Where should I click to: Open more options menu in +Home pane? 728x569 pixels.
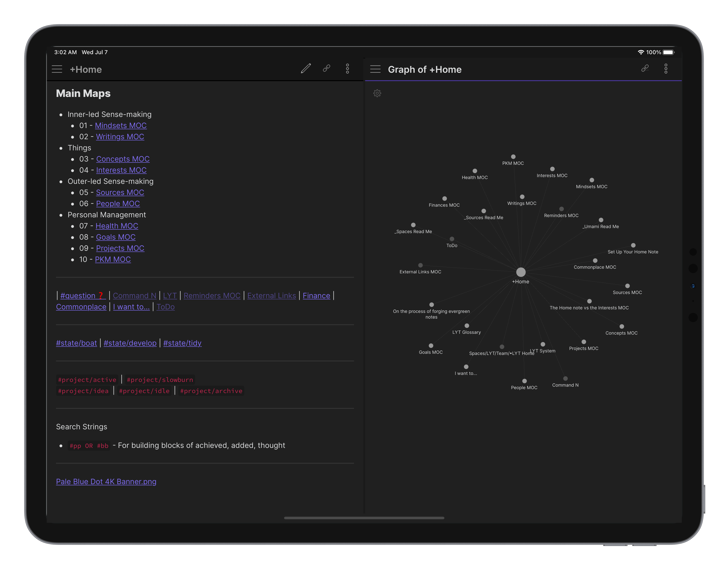[347, 69]
